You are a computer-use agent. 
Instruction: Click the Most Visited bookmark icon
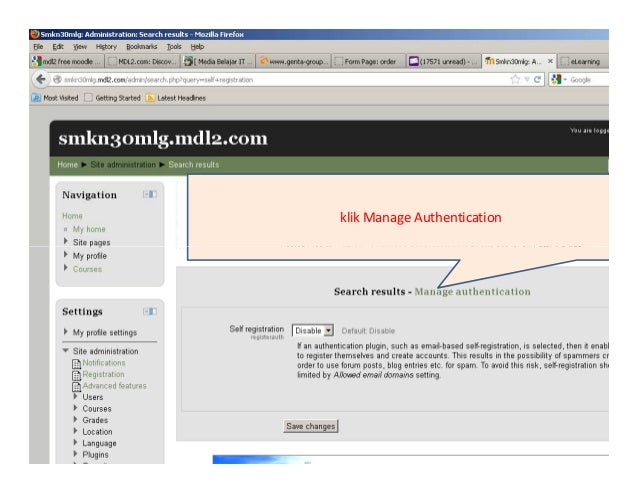(36, 98)
